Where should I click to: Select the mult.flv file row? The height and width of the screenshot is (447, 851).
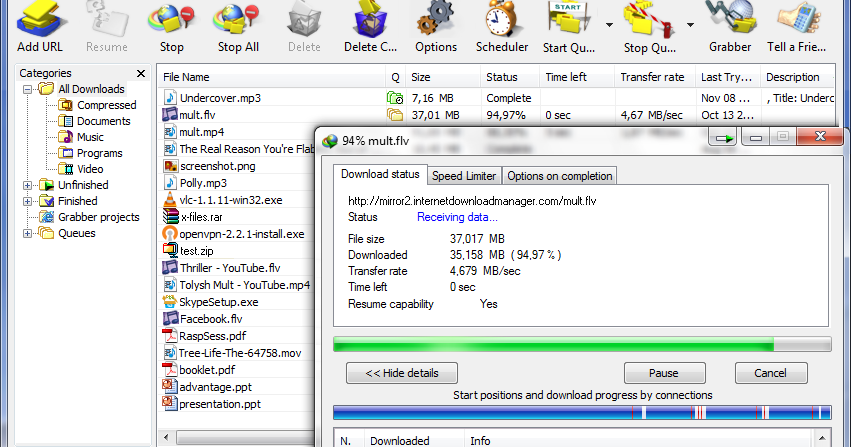click(497, 115)
